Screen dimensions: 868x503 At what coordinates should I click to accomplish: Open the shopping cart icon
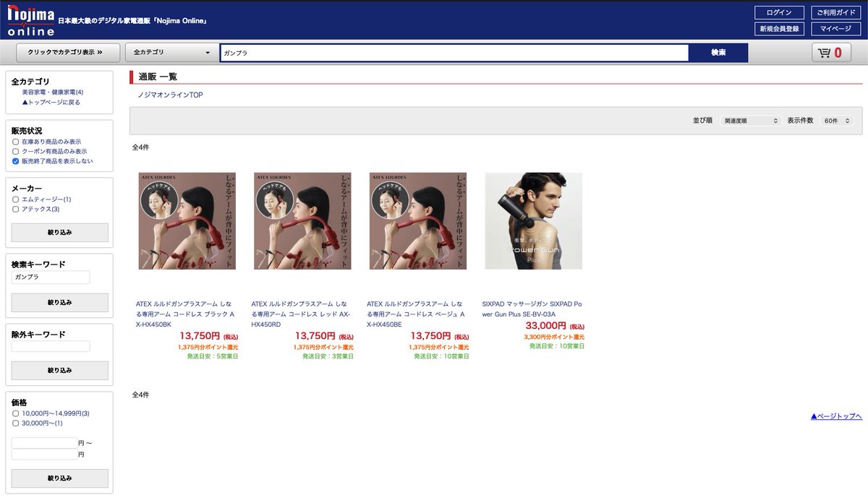pyautogui.click(x=831, y=53)
